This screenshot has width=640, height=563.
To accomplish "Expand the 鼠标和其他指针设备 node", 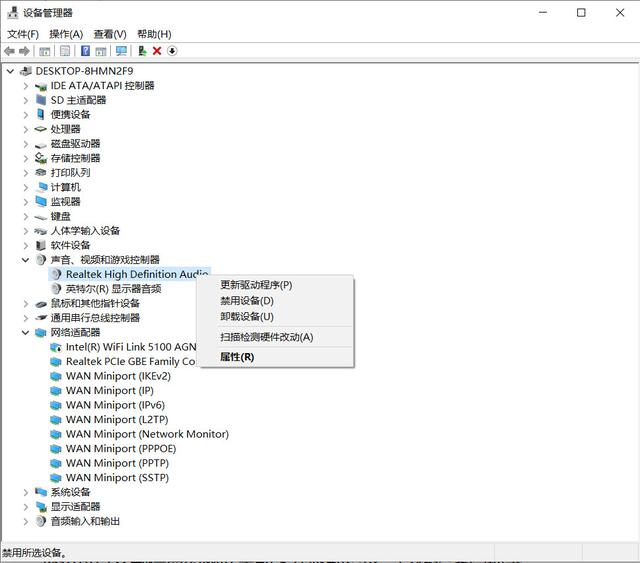I will coord(26,303).
